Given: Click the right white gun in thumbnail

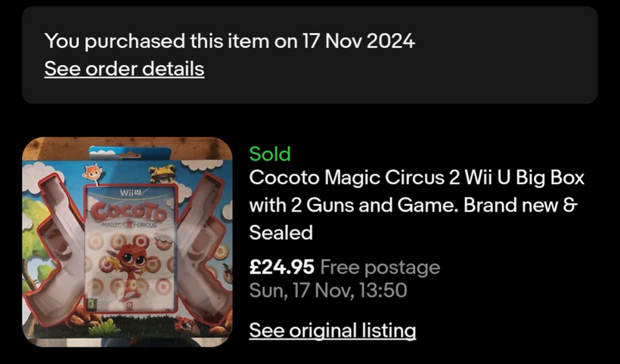Looking at the screenshot, I should click(x=203, y=245).
